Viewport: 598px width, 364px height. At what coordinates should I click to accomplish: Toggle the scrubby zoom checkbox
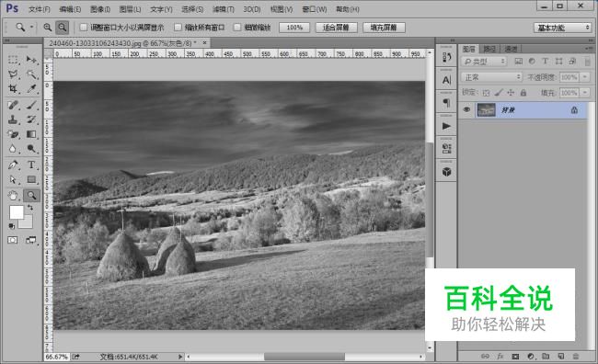click(x=237, y=27)
